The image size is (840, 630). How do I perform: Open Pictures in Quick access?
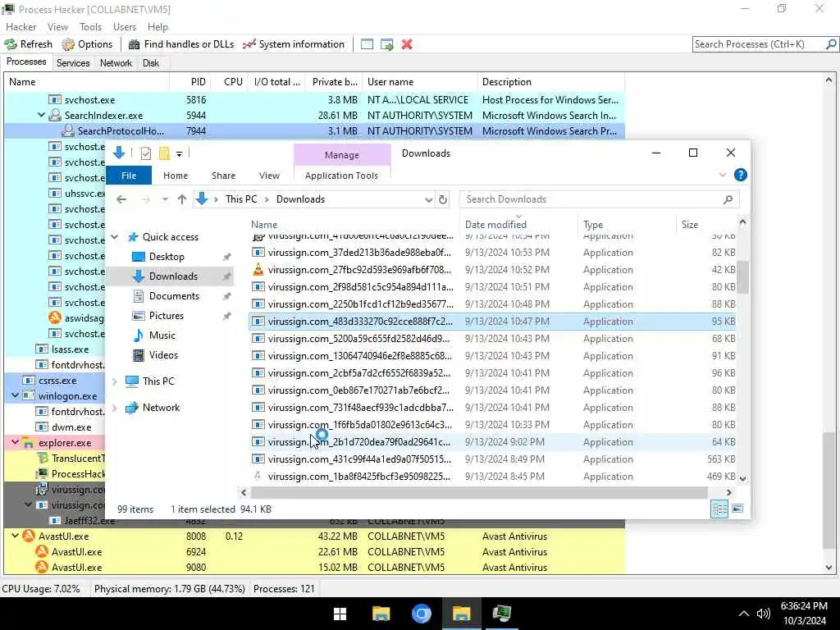pos(166,316)
